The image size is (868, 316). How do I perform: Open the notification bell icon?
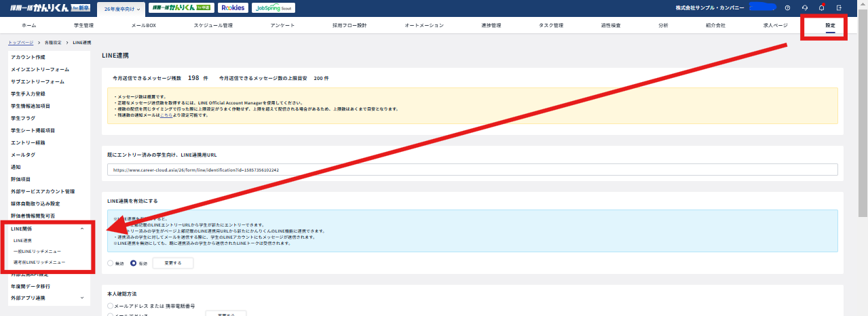point(821,7)
